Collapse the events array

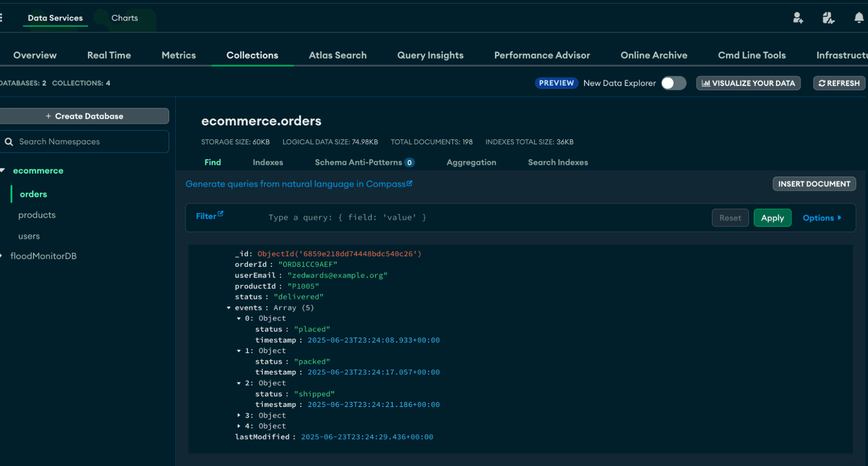(229, 308)
